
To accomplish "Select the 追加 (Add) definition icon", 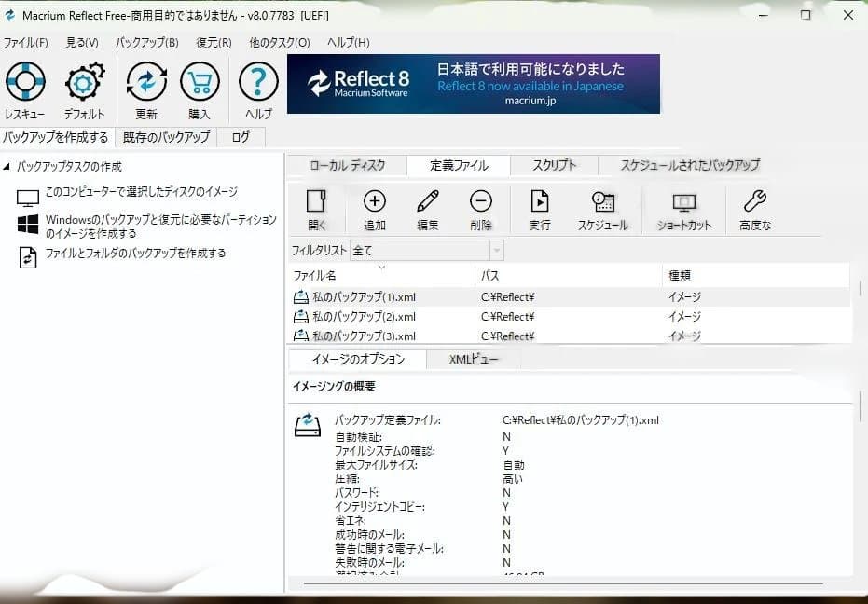I will point(374,207).
